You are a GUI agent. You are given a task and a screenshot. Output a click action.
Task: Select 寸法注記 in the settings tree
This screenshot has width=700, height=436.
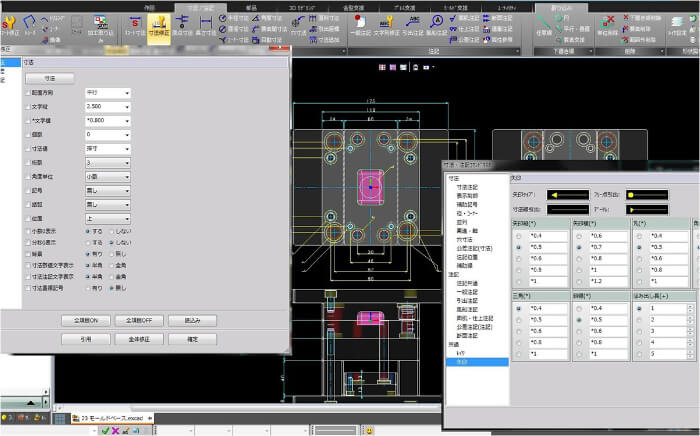click(x=467, y=187)
